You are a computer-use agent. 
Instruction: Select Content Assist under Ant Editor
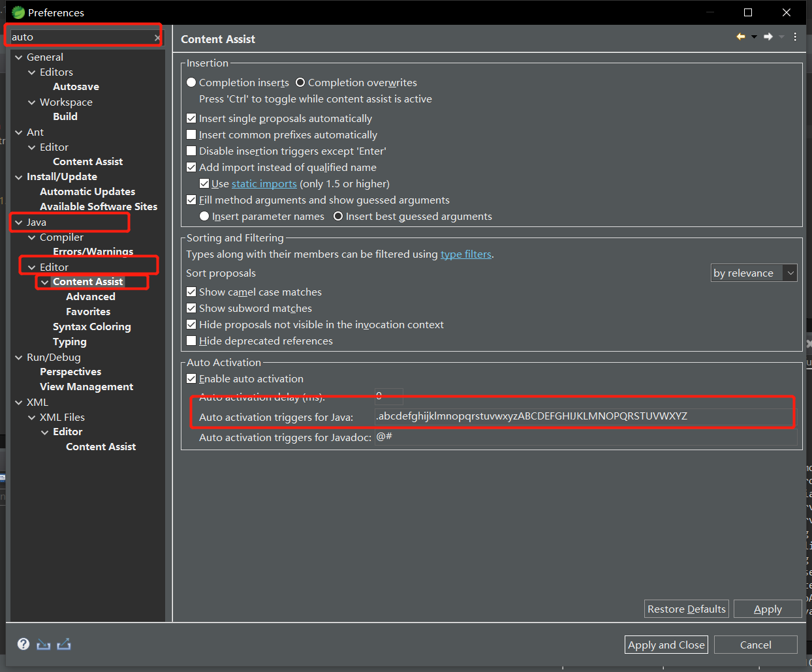pyautogui.click(x=87, y=161)
